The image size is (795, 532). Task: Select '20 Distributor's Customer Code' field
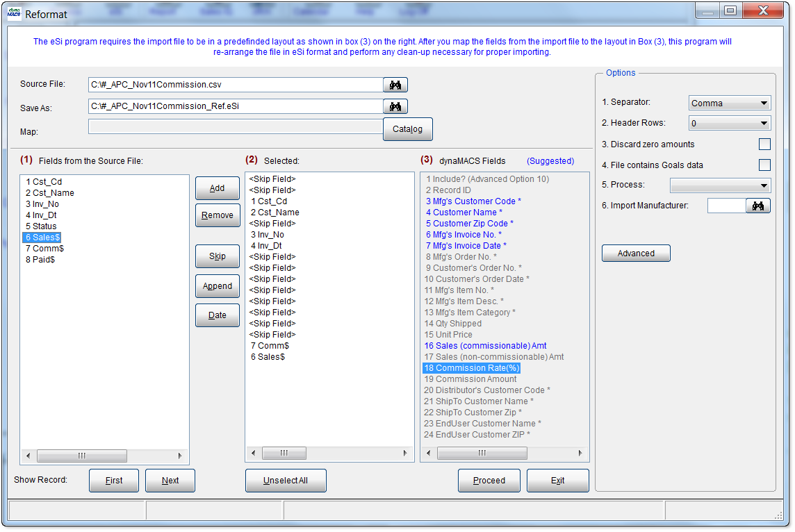[487, 390]
